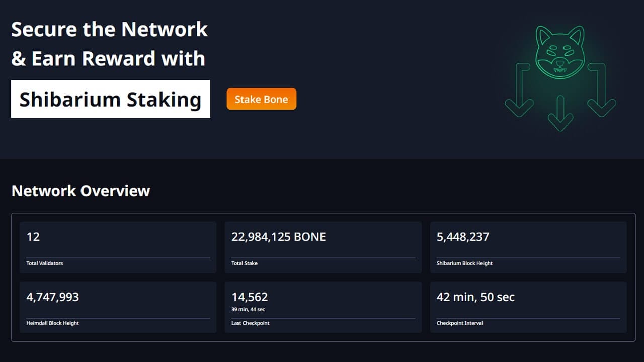Click the center green downward arrow
The height and width of the screenshot is (362, 644).
pyautogui.click(x=560, y=117)
